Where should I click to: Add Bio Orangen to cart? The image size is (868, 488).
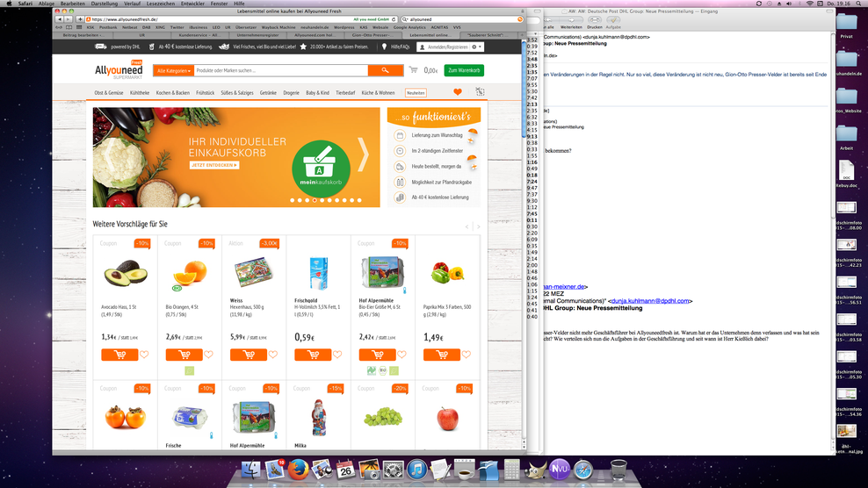(x=184, y=355)
